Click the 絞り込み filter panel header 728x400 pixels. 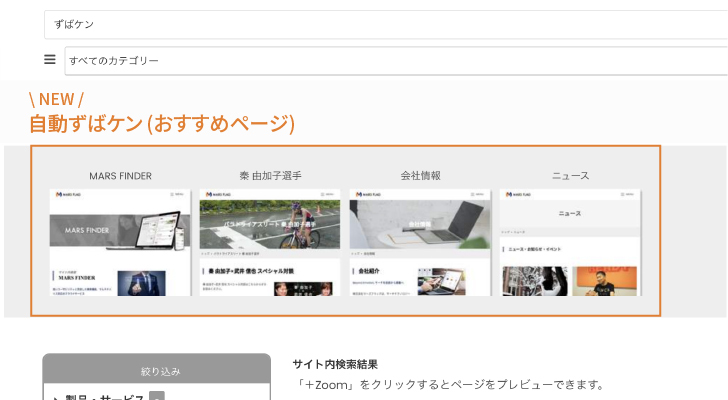click(x=156, y=369)
